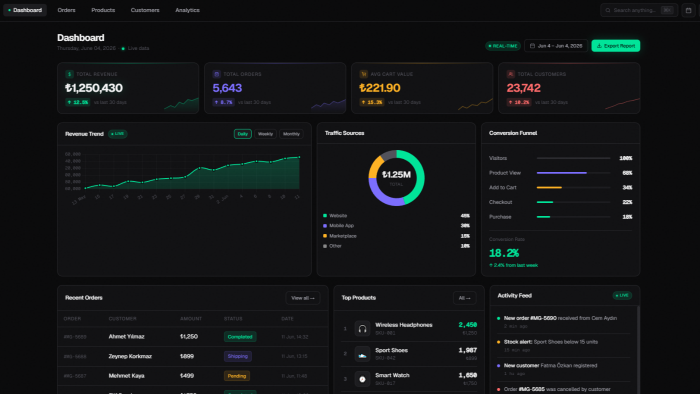Image resolution: width=700 pixels, height=394 pixels.
Task: Click the dollar icon on Total Revenue
Action: pos(69,74)
